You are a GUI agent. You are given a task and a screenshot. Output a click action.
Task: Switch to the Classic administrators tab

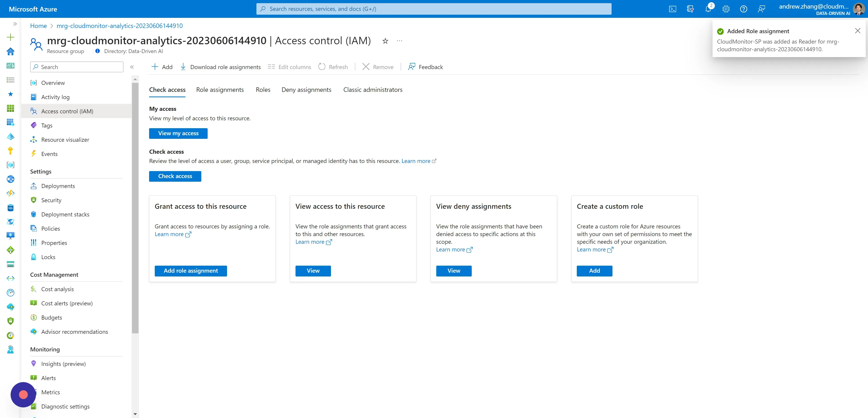pyautogui.click(x=373, y=90)
